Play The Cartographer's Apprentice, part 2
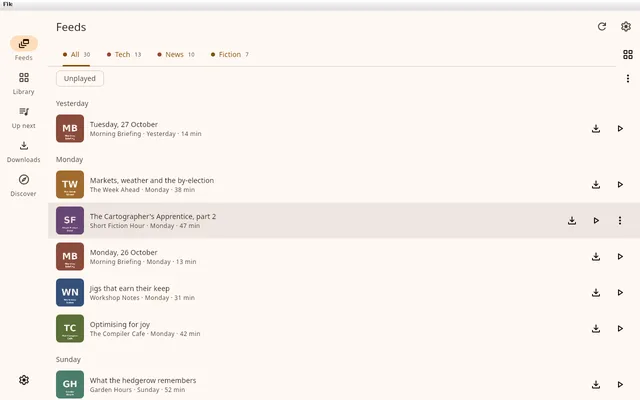Image resolution: width=640 pixels, height=400 pixels. coord(596,220)
